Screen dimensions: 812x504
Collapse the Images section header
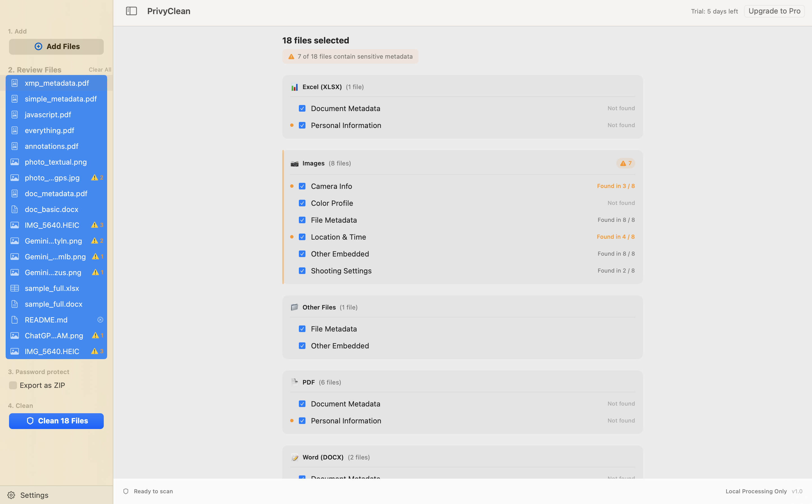[313, 163]
